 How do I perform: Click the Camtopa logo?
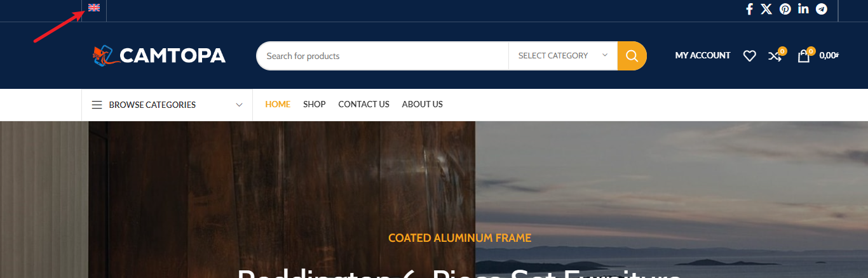coord(159,56)
